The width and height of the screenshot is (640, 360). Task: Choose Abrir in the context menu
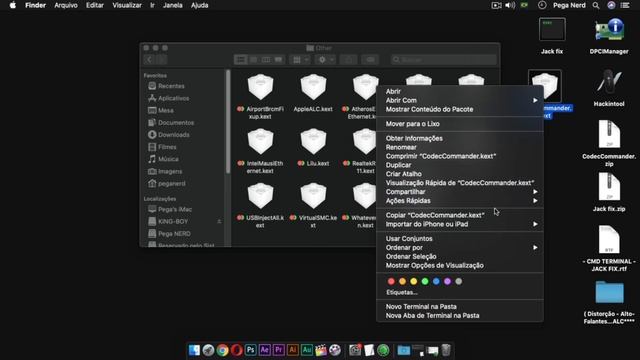[460, 91]
